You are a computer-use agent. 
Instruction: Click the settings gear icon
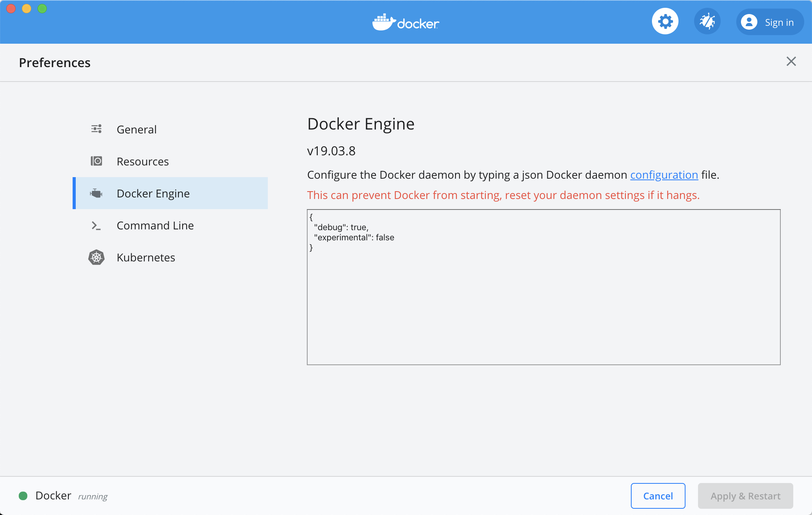click(x=665, y=21)
